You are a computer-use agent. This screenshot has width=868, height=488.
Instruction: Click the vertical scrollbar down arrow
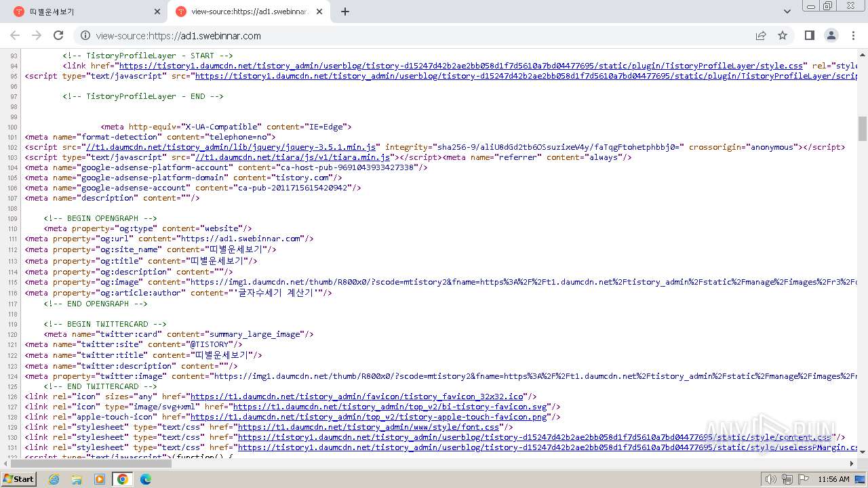863,453
